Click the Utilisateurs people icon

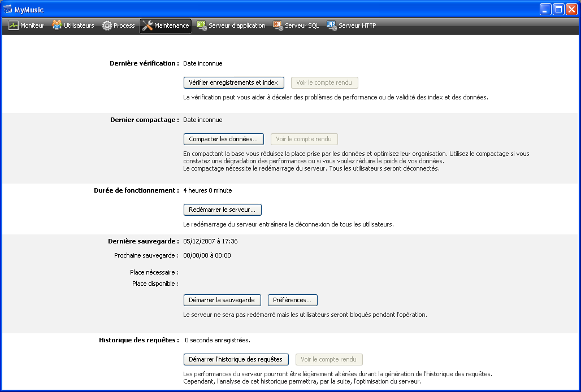pos(57,25)
